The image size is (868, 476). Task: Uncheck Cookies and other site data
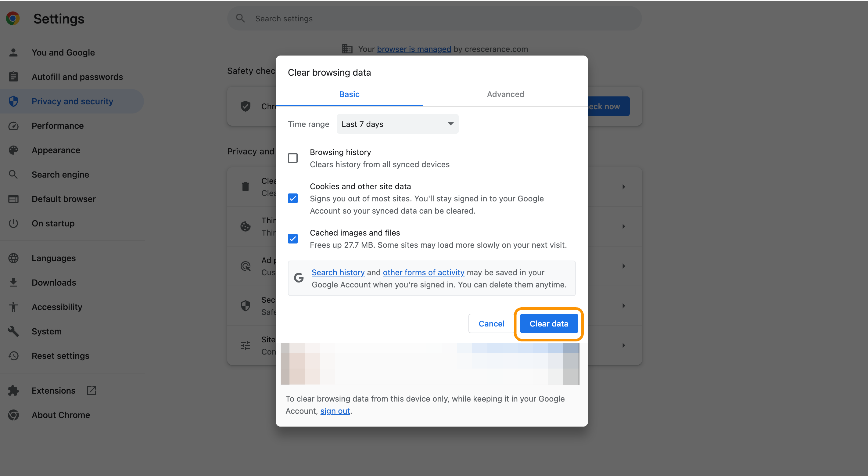[x=293, y=198]
